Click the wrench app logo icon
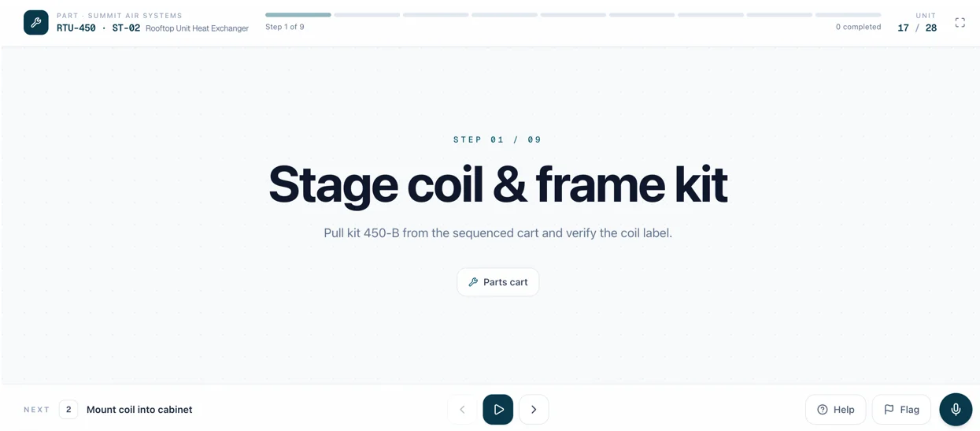 point(36,23)
